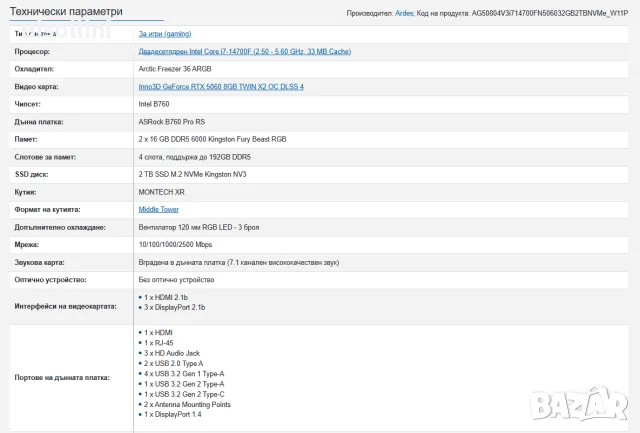This screenshot has height=433, width=640.
Task: Select the 'Допълнително охлаждане:' label
Action: point(60,227)
